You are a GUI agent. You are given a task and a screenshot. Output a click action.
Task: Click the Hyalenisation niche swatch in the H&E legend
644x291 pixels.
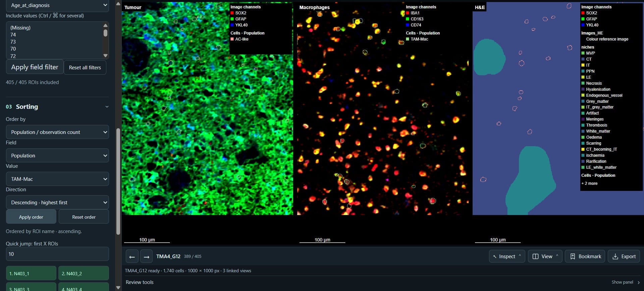583,89
